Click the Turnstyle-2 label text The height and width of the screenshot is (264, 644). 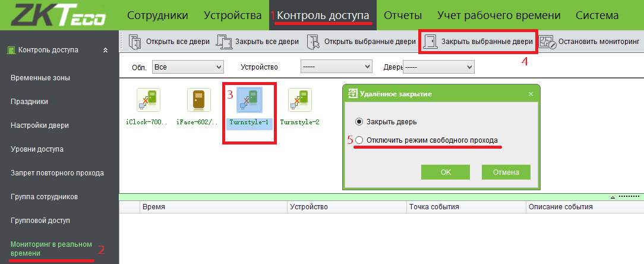pos(299,122)
